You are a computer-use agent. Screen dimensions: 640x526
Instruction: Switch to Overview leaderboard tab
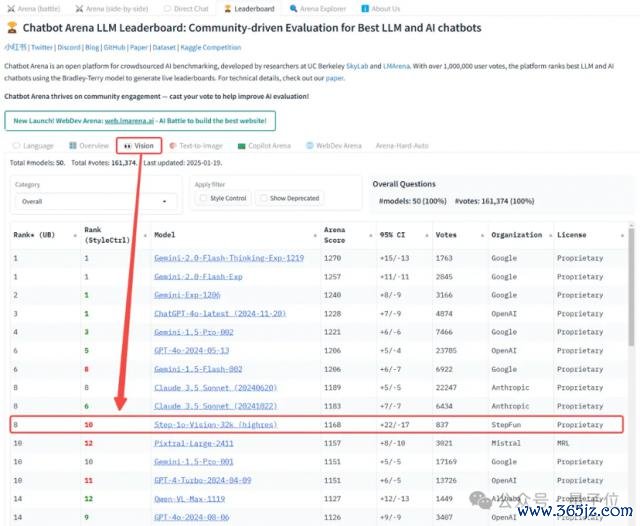pyautogui.click(x=89, y=146)
